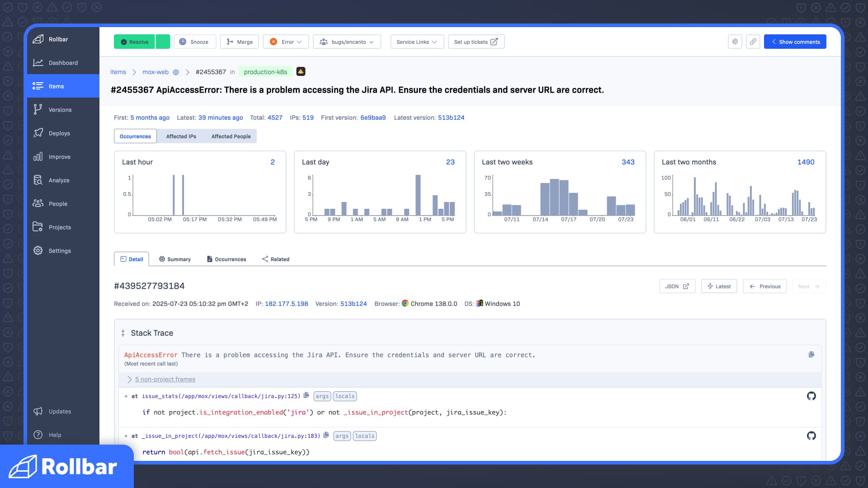Toggle locals for _issue_in_project frame

364,436
